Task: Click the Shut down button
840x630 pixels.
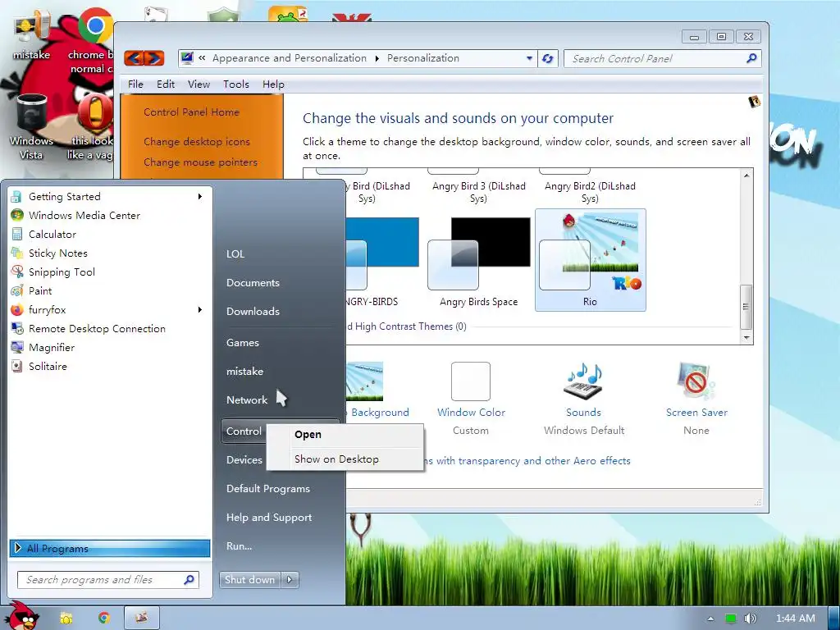Action: [249, 580]
